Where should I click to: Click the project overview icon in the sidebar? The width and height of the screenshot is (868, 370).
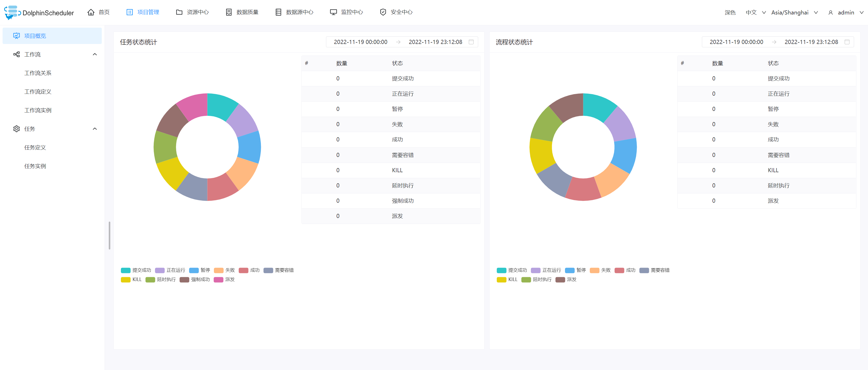coord(17,36)
